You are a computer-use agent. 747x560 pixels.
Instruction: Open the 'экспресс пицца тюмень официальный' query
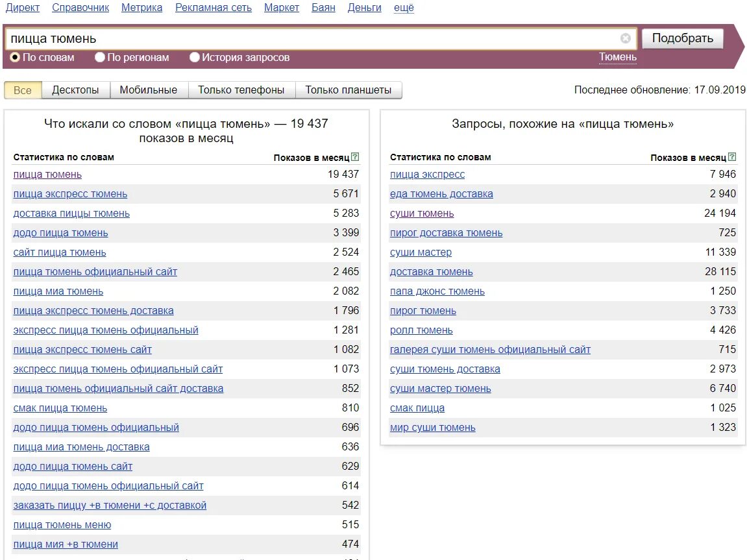click(x=106, y=330)
